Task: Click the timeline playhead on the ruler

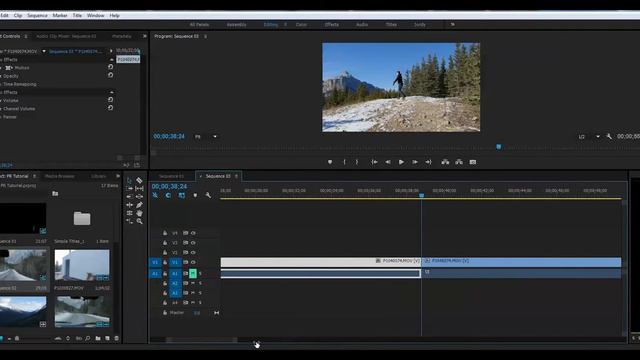Action: pyautogui.click(x=422, y=196)
